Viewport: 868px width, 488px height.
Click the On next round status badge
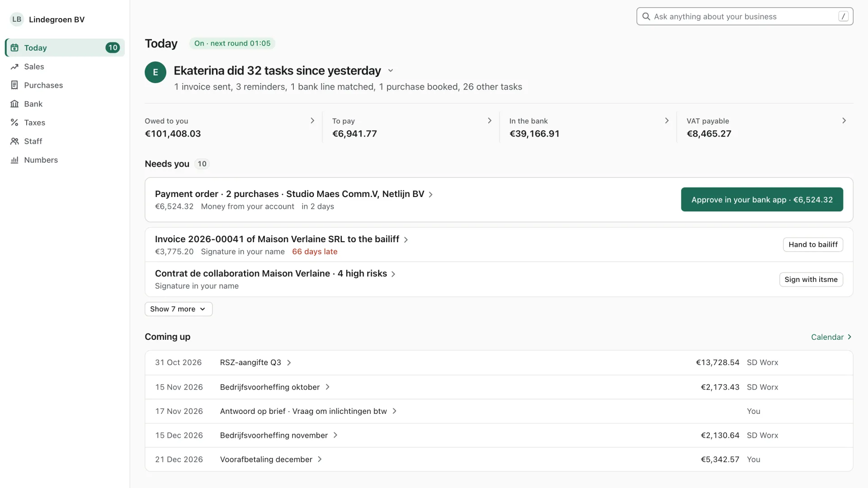tap(232, 43)
